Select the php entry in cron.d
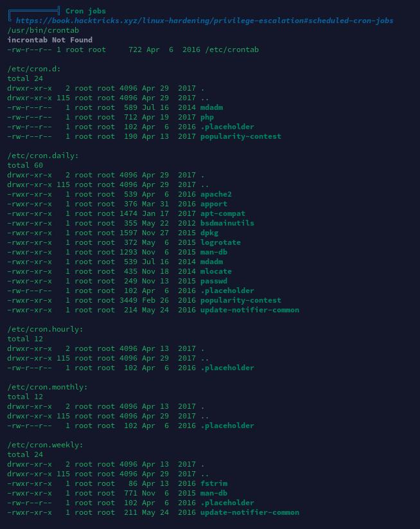 (x=207, y=118)
